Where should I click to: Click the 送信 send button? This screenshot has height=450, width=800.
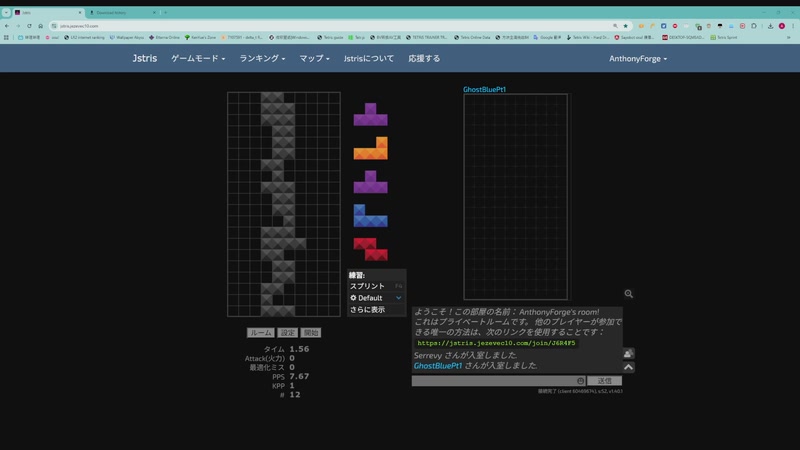tap(604, 381)
